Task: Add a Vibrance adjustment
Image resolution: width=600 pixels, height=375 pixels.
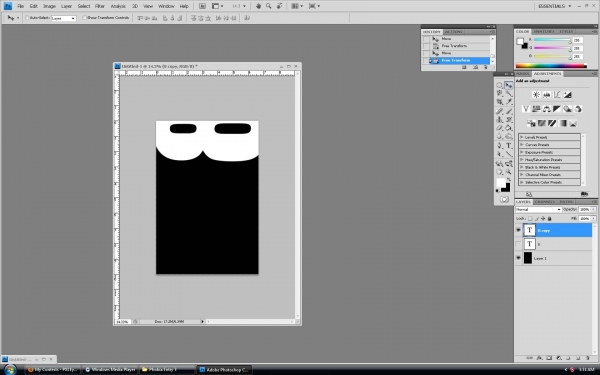Action: [x=526, y=109]
